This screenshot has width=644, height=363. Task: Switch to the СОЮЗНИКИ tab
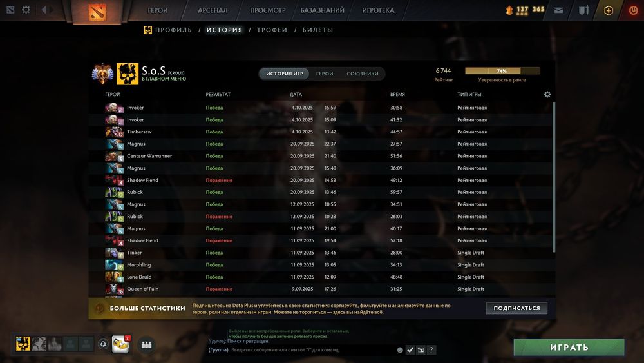click(362, 74)
